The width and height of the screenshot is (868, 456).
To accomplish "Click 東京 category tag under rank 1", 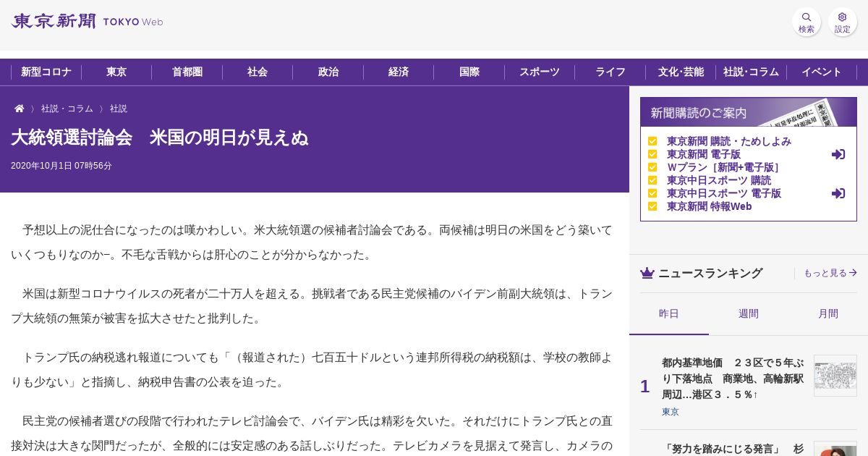I will 671,412.
